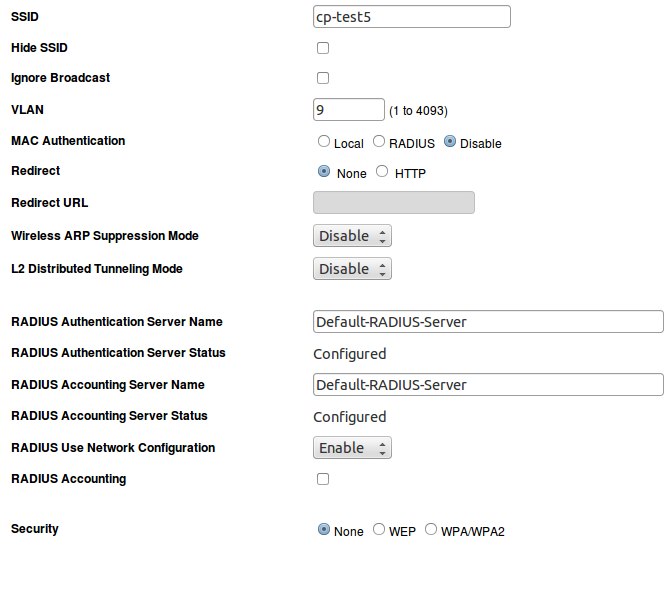Click RADIUS Accounting Server Name field
The image size is (669, 591).
(x=488, y=384)
